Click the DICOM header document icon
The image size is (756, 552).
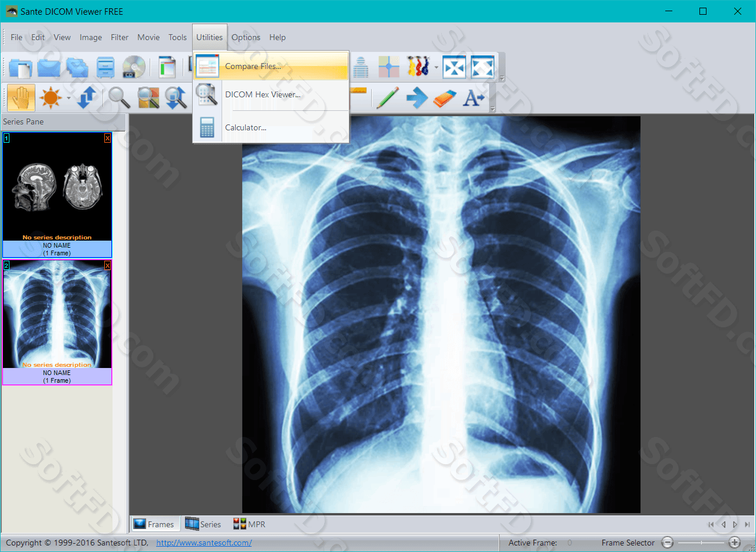[167, 67]
